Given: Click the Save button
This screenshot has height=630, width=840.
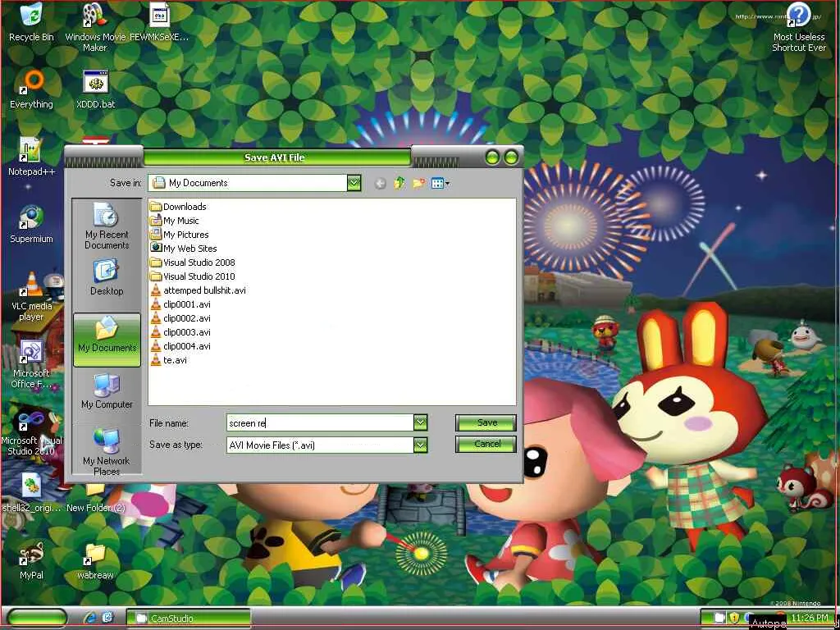Looking at the screenshot, I should [x=486, y=422].
